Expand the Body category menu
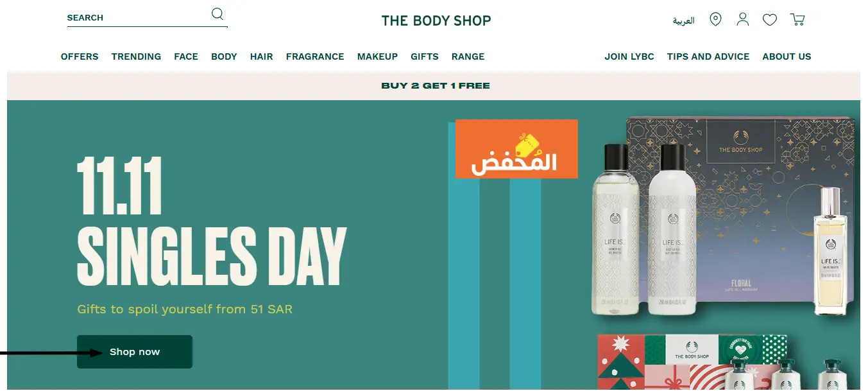 pos(224,56)
